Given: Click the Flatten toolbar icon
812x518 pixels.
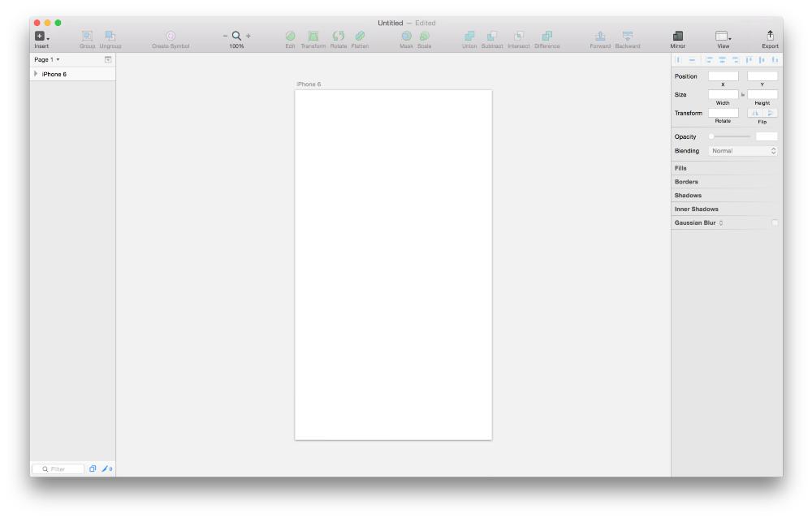Looking at the screenshot, I should (360, 37).
